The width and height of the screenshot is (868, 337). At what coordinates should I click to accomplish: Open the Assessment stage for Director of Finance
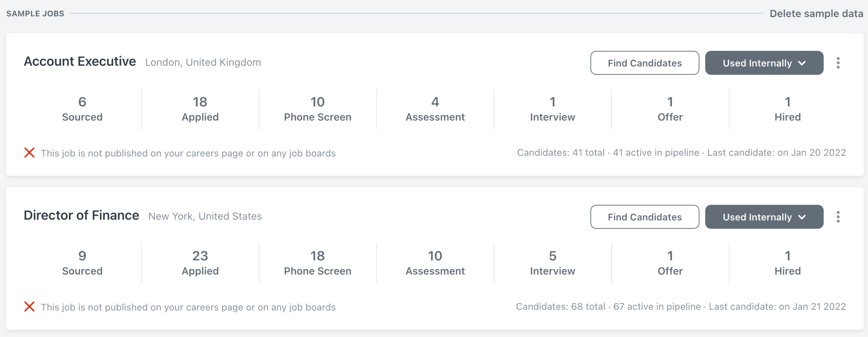(435, 263)
